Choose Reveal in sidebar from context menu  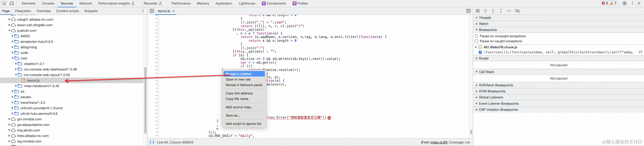(244, 74)
